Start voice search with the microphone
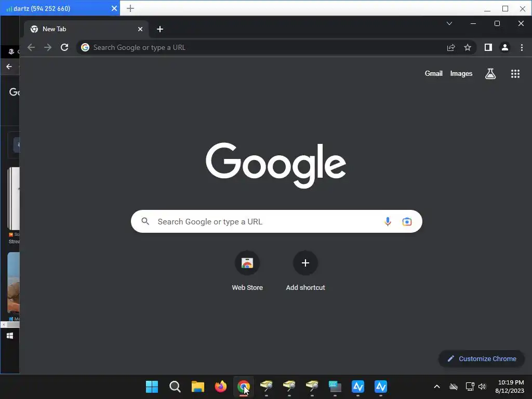The image size is (532, 399). [x=388, y=221]
